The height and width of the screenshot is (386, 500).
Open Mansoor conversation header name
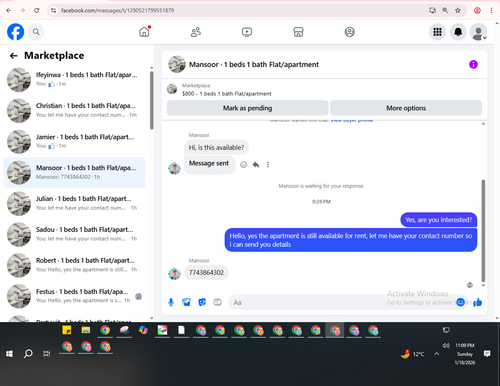(254, 64)
